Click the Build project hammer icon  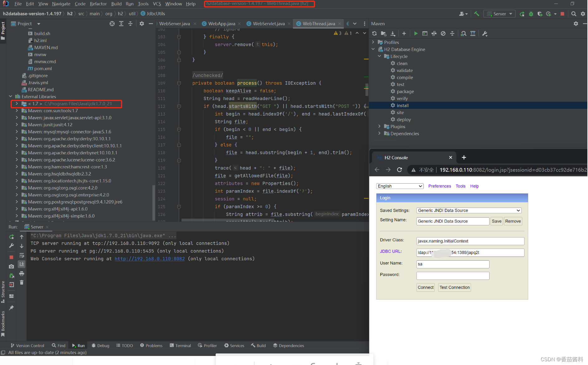[x=477, y=14]
